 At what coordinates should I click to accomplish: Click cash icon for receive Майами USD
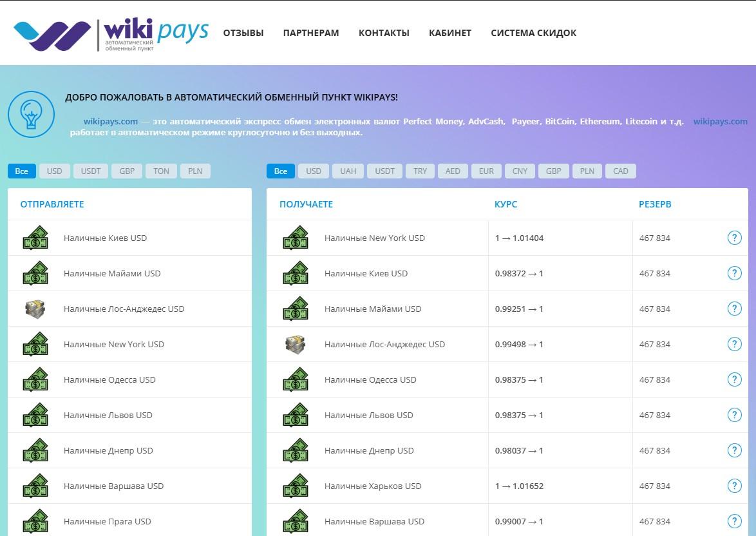[x=296, y=309]
